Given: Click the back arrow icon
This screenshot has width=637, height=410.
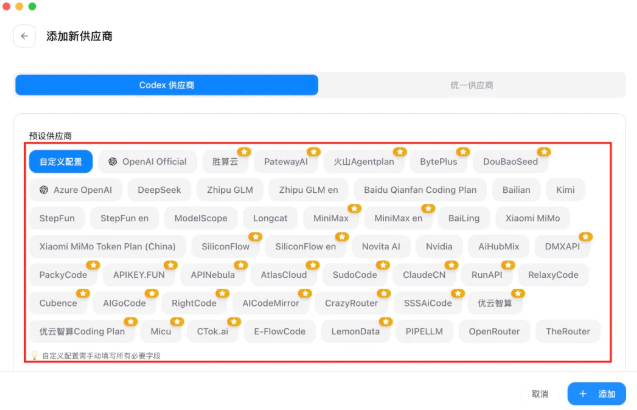Looking at the screenshot, I should click(24, 36).
